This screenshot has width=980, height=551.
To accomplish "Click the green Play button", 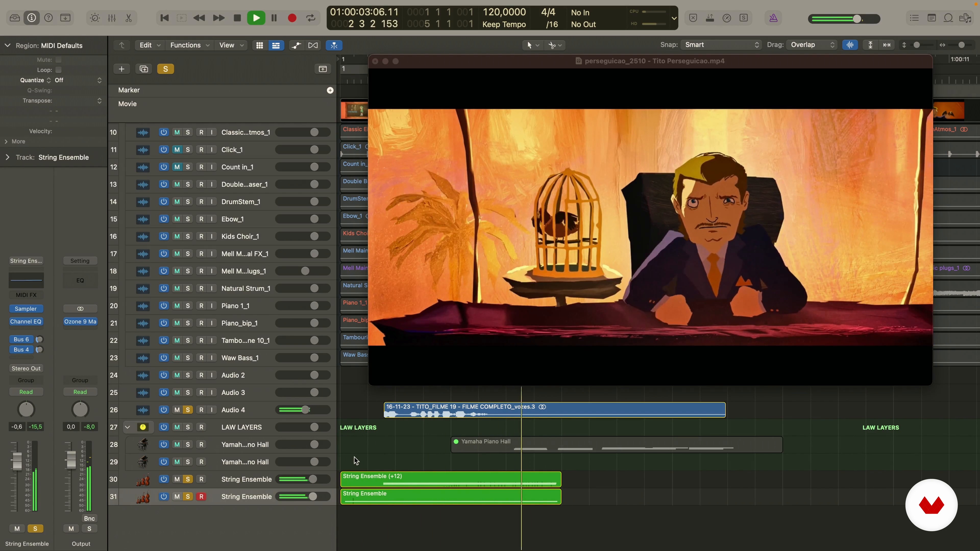I will point(256,18).
